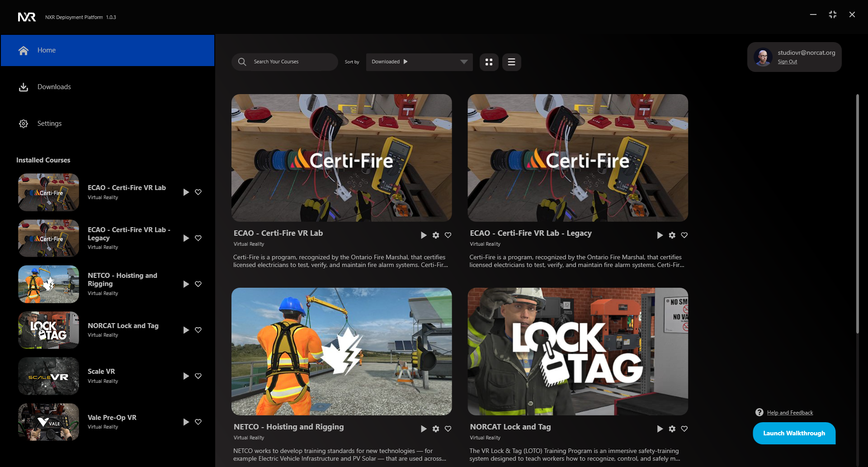868x467 pixels.
Task: Switch to grid view layout
Action: click(x=489, y=62)
